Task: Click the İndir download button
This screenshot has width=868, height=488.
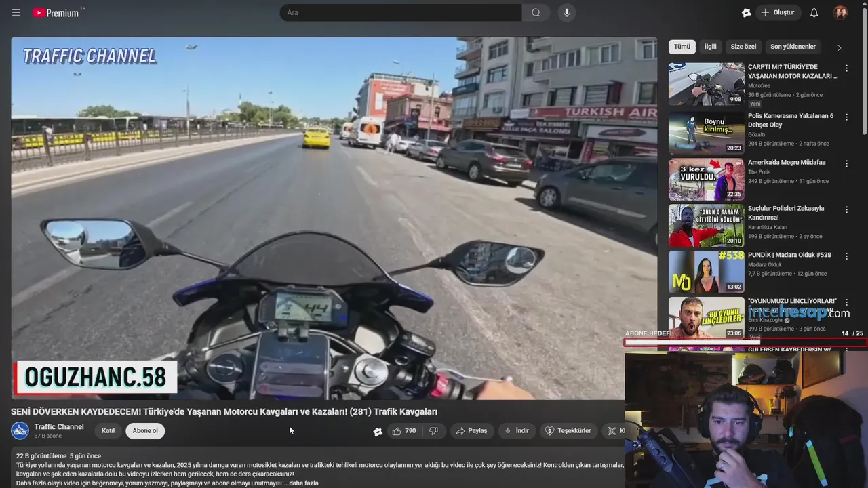Action: (517, 431)
